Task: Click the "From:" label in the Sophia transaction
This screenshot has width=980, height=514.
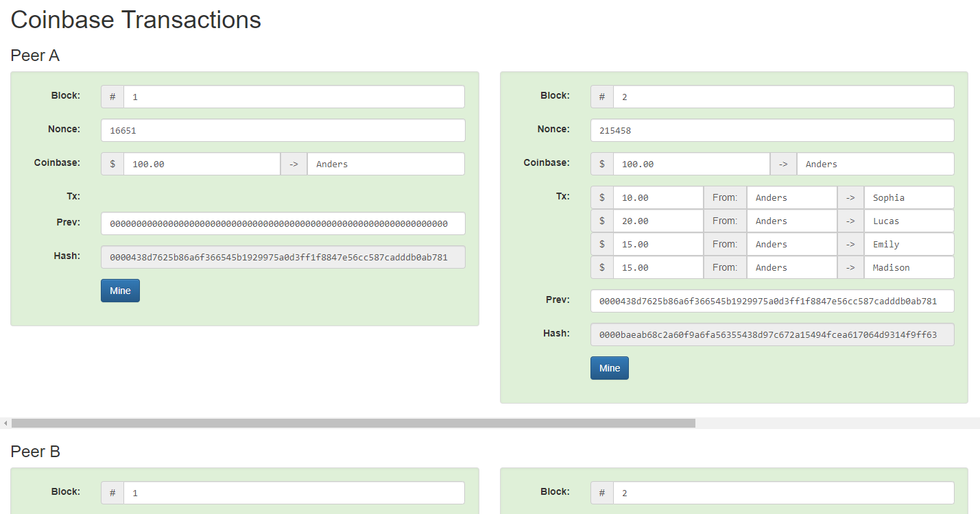Action: click(x=725, y=197)
